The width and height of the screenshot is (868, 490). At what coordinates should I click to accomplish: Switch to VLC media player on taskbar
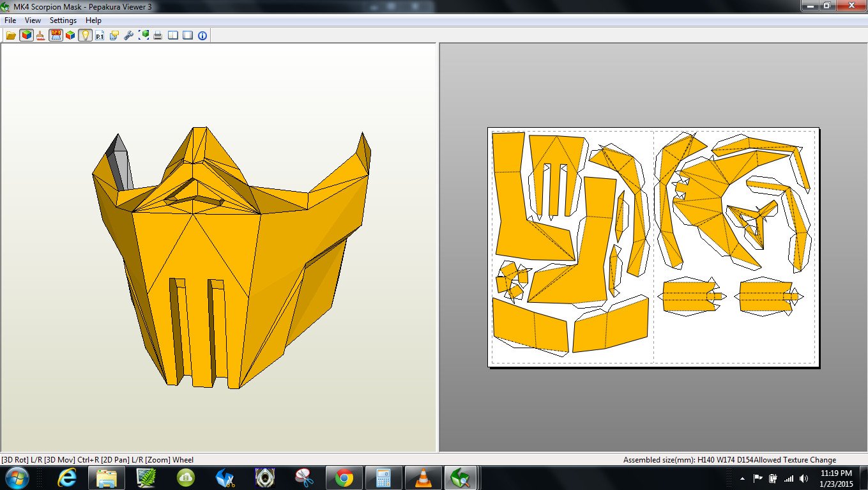pyautogui.click(x=423, y=478)
